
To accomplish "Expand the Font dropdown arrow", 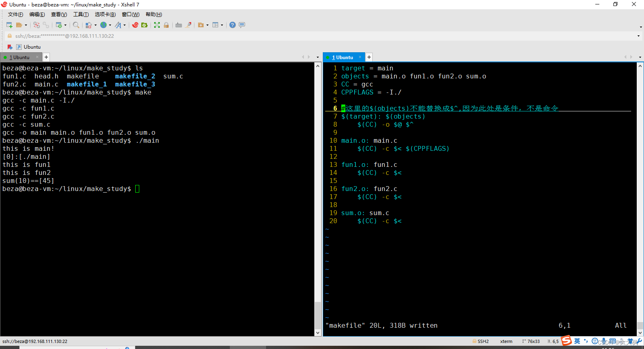I will click(x=124, y=25).
